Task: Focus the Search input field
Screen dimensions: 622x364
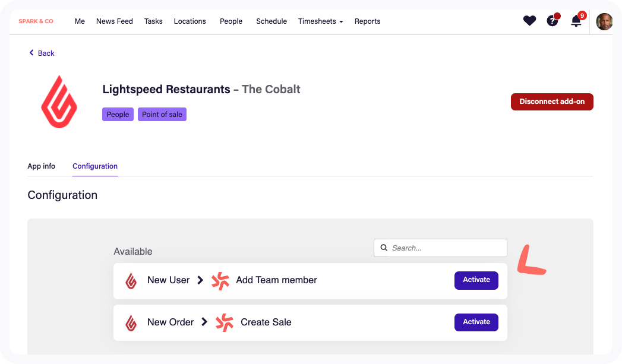Action: click(x=440, y=248)
